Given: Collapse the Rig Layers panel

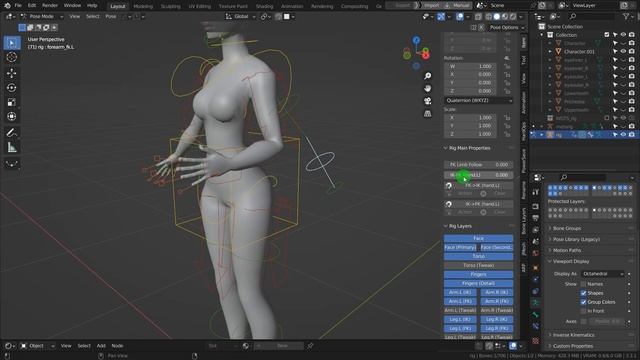Looking at the screenshot, I should click(x=460, y=226).
